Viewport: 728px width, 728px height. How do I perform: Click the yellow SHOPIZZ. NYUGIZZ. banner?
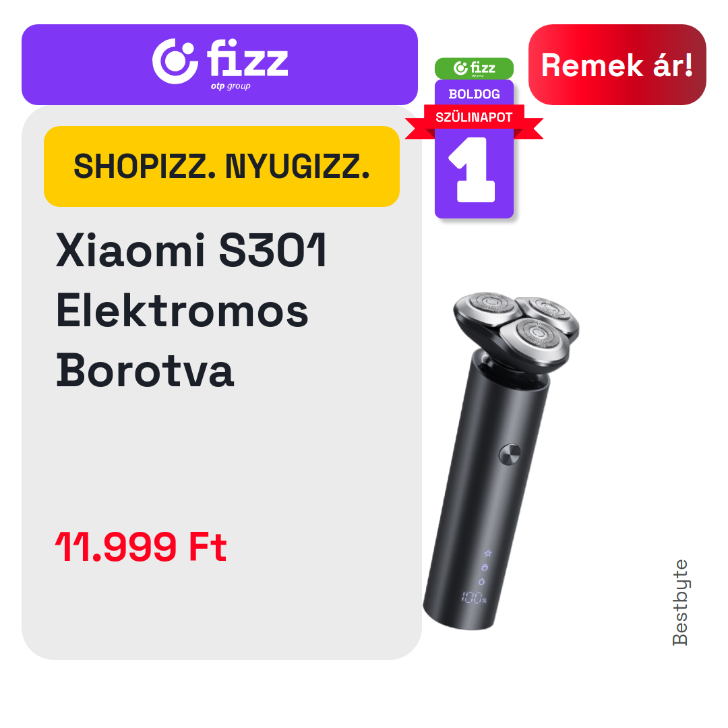pyautogui.click(x=222, y=166)
